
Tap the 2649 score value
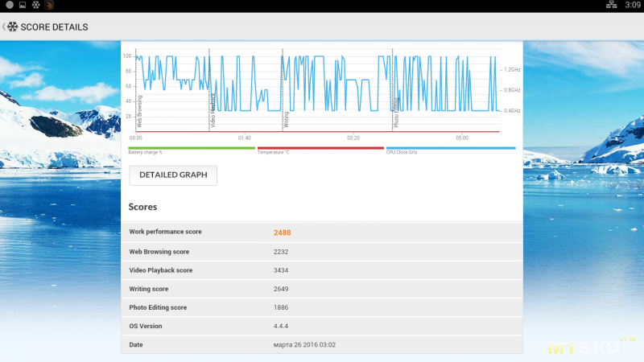click(281, 289)
